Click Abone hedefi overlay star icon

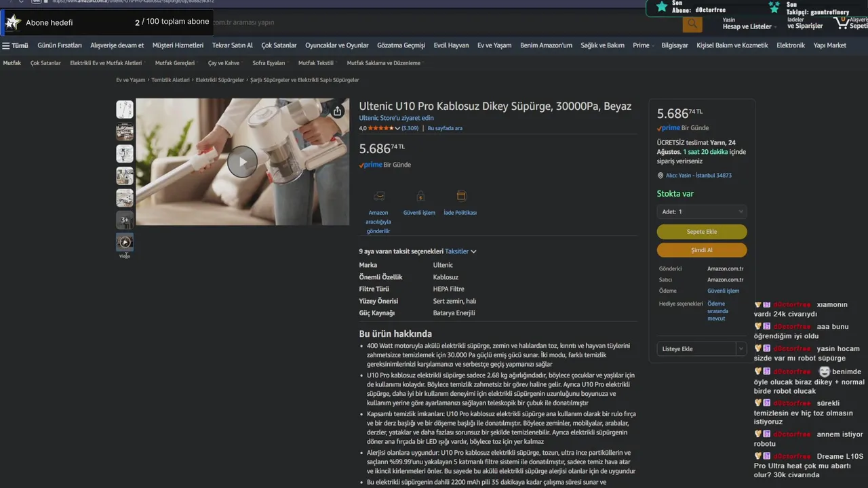coord(12,22)
